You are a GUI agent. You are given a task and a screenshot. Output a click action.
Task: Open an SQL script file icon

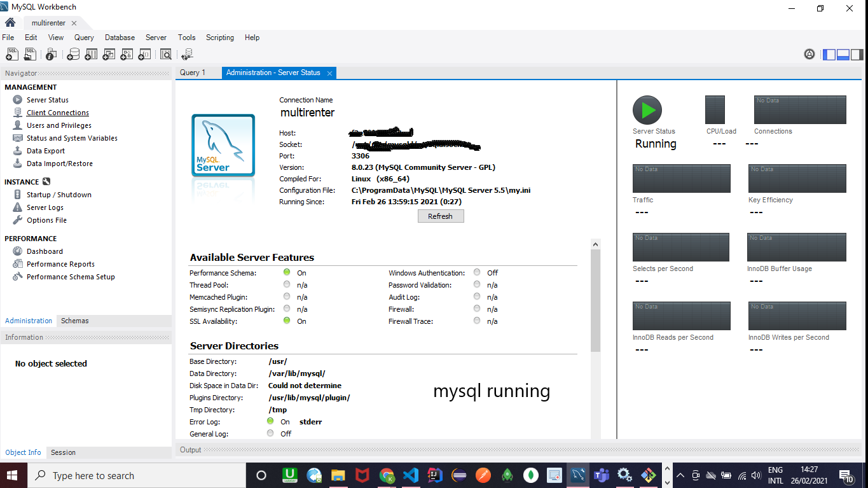(31, 54)
